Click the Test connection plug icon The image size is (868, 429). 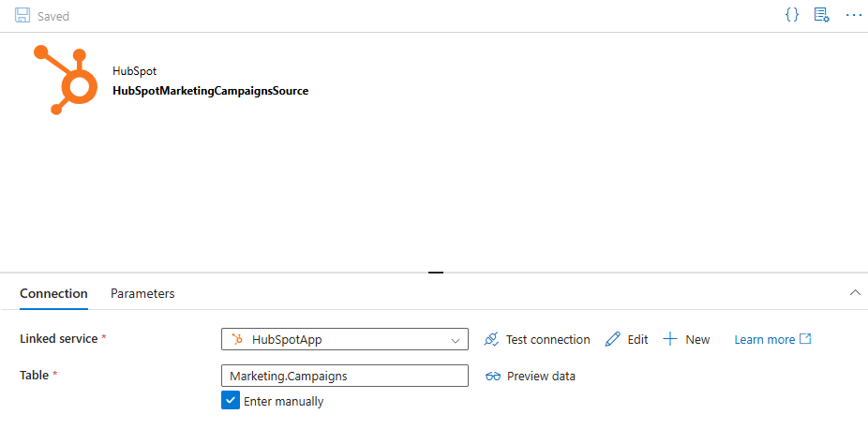point(491,339)
